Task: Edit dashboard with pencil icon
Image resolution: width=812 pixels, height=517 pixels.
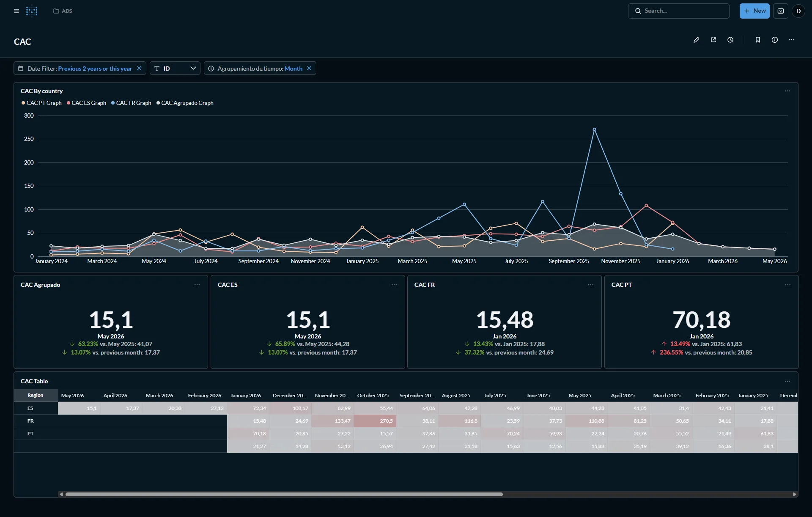Action: coord(697,40)
